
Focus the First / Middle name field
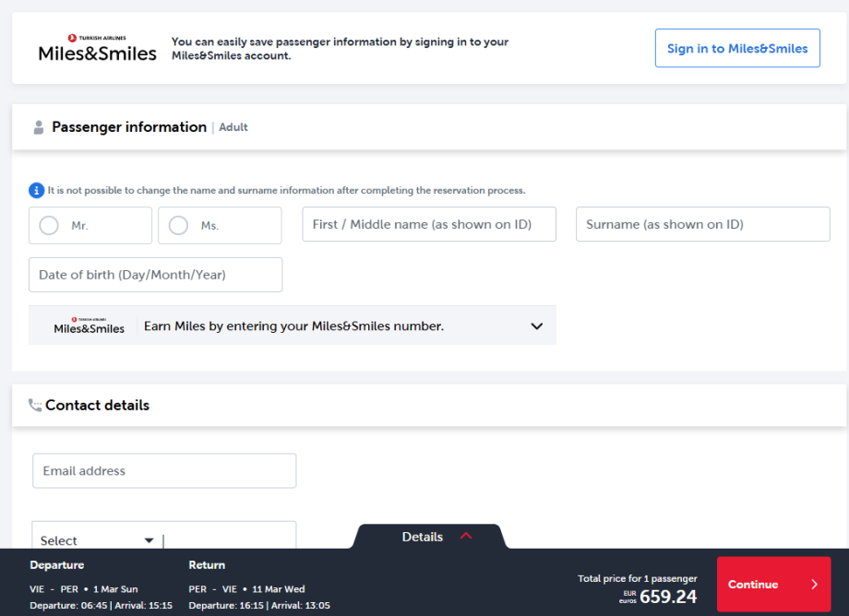428,224
